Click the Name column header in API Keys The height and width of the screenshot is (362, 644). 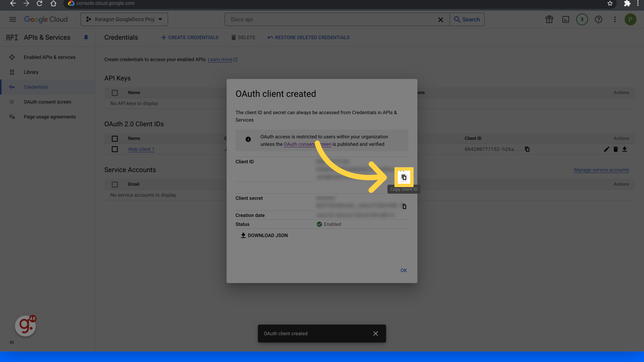(134, 93)
